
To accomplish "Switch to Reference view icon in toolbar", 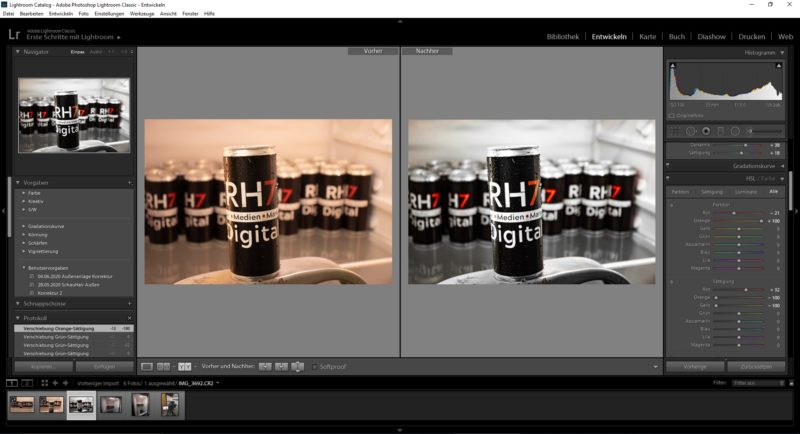I will pyautogui.click(x=163, y=367).
